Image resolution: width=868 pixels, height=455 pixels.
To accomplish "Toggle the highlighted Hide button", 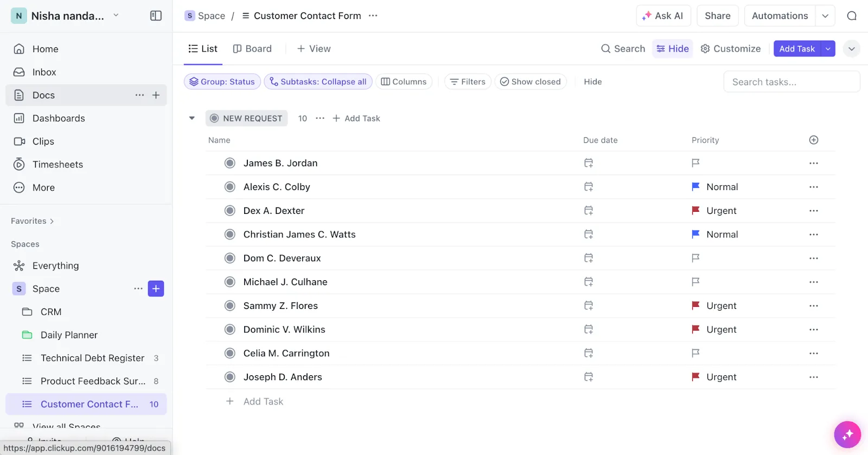I will pyautogui.click(x=673, y=49).
